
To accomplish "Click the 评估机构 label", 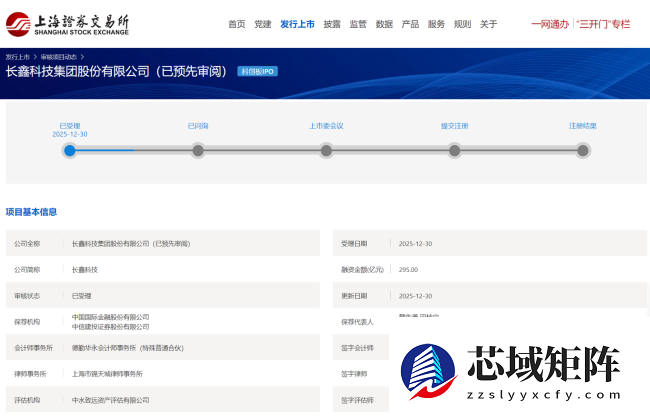I will pyautogui.click(x=27, y=400).
